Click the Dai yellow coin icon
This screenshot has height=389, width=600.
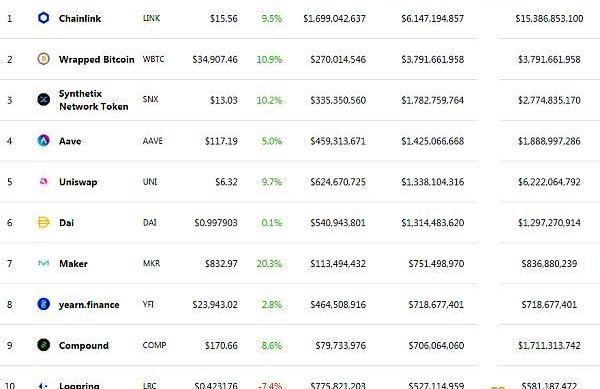pos(44,222)
